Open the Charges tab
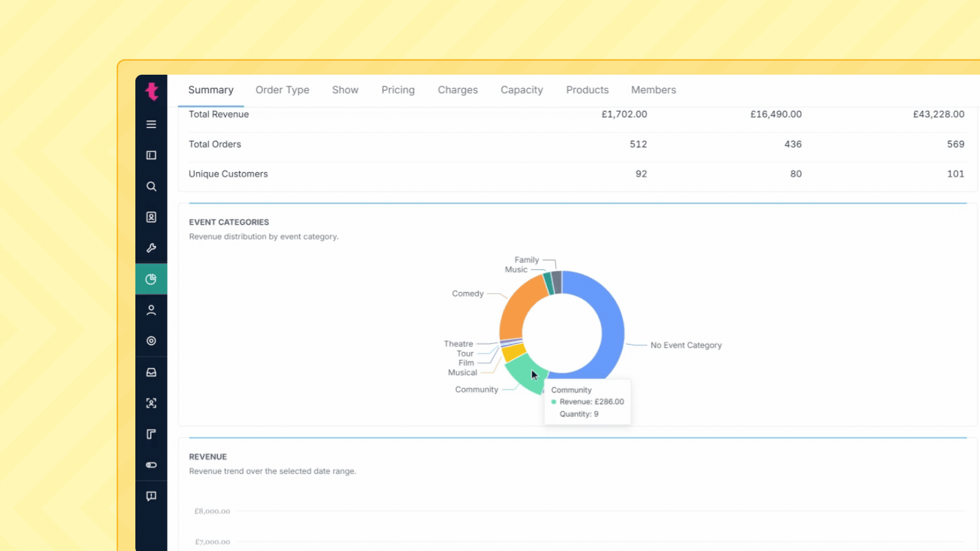The image size is (980, 551). click(x=458, y=90)
